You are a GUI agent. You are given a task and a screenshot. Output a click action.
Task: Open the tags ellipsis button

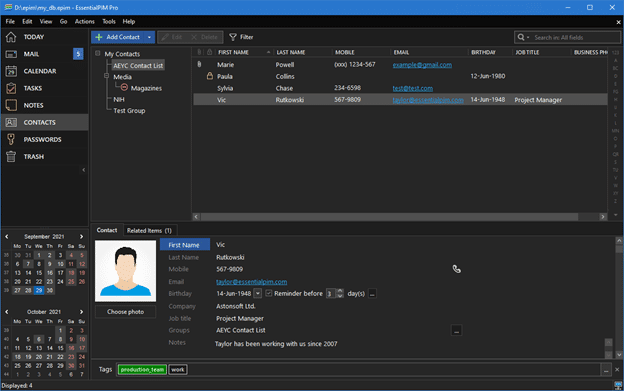pyautogui.click(x=606, y=370)
